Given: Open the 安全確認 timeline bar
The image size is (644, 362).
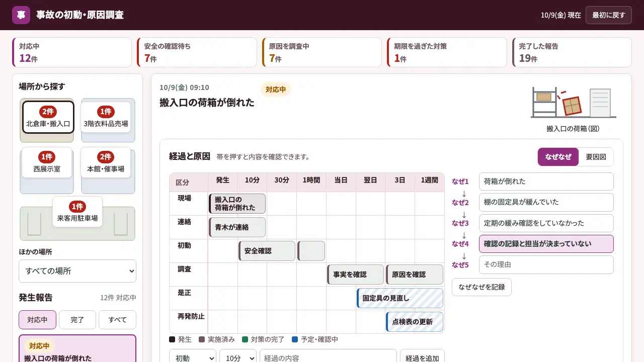Looking at the screenshot, I should click(x=267, y=251).
